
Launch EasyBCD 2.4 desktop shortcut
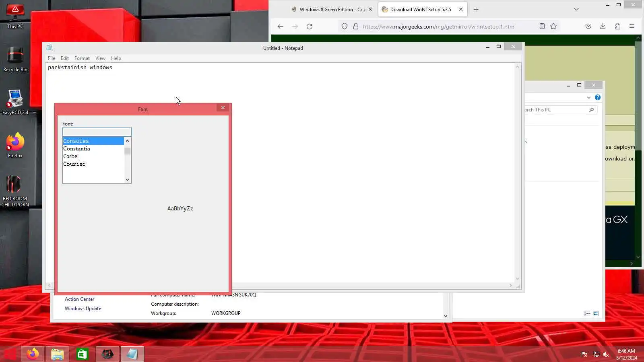[15, 103]
